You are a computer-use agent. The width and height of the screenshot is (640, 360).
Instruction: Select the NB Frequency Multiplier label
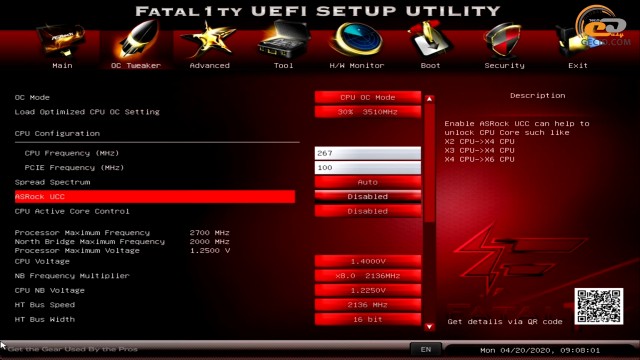pyautogui.click(x=72, y=276)
